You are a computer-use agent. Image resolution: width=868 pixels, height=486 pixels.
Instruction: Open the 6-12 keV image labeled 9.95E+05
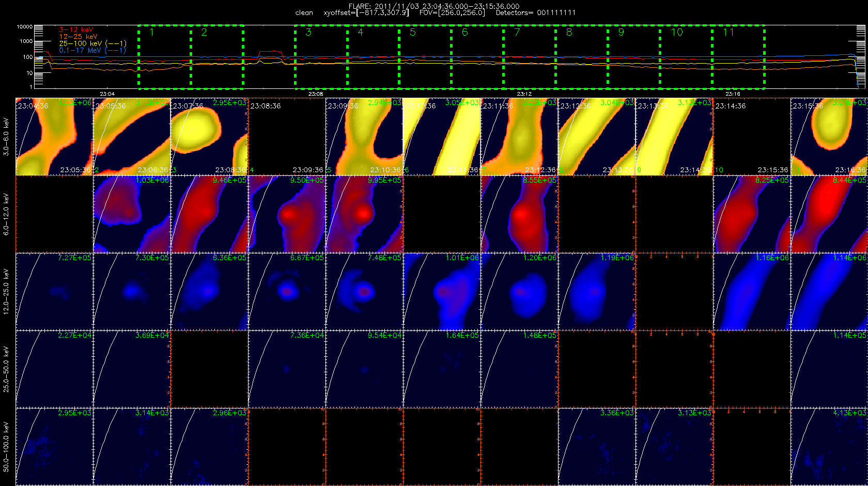[364, 214]
